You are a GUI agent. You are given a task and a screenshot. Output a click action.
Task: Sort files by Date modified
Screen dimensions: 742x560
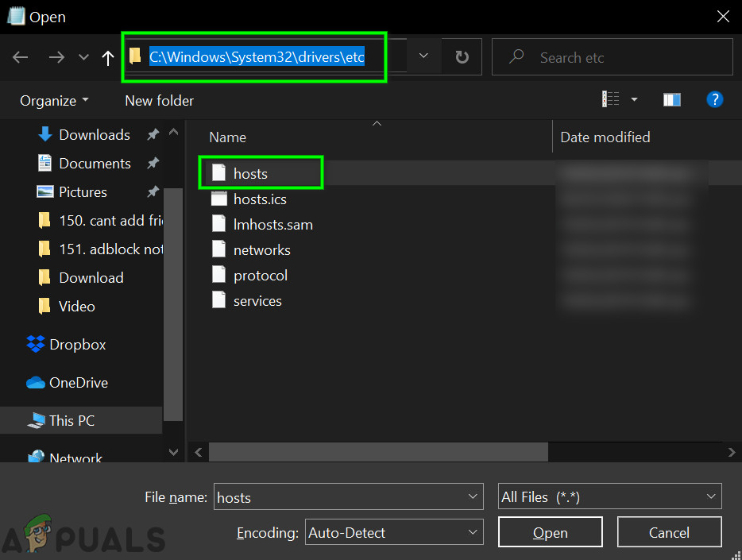click(605, 137)
